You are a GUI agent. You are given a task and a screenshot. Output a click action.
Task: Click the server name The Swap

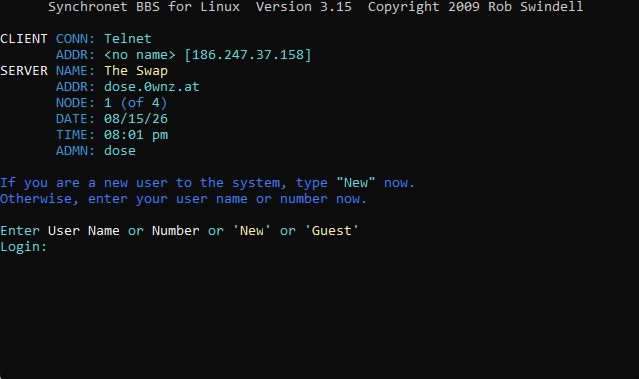coord(136,71)
